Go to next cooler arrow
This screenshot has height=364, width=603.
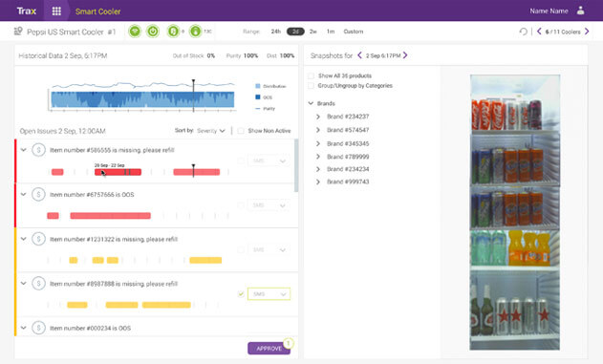587,32
